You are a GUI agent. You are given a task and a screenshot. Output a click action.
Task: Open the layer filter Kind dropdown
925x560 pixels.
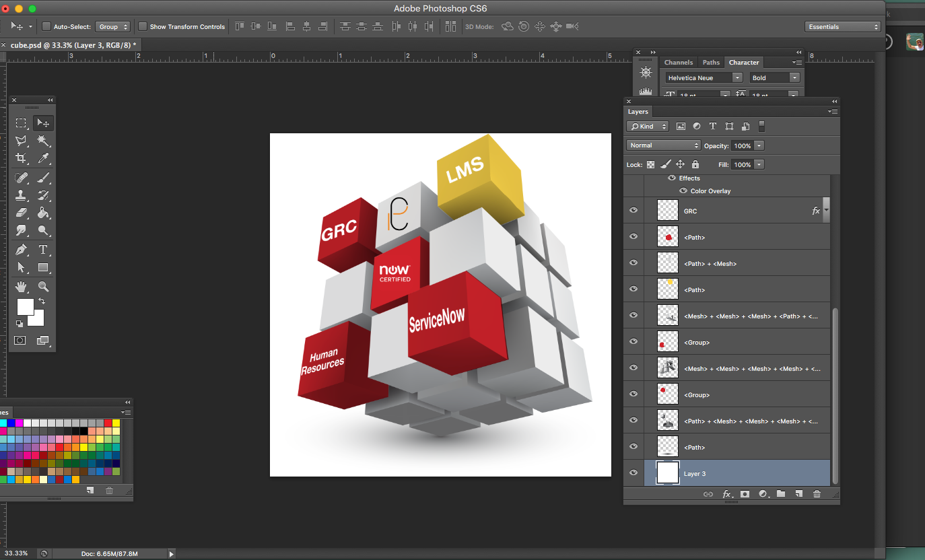tap(648, 127)
